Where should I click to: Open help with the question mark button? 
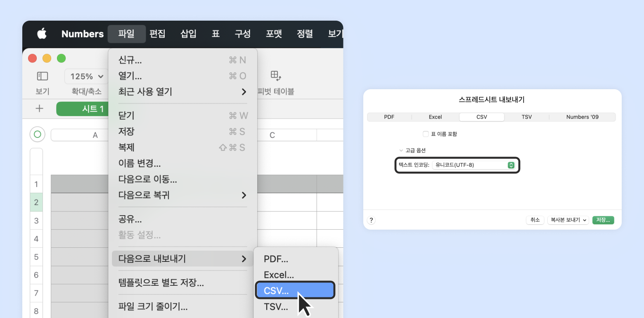[x=371, y=220]
